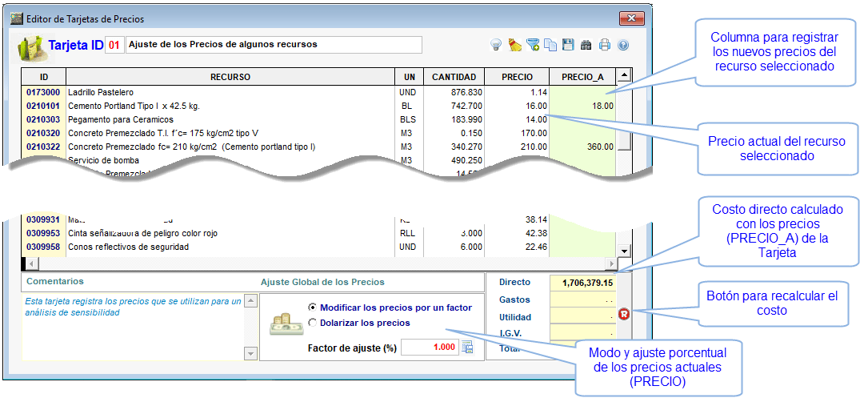
Task: Click the PRECIO_A column header
Action: tap(582, 77)
